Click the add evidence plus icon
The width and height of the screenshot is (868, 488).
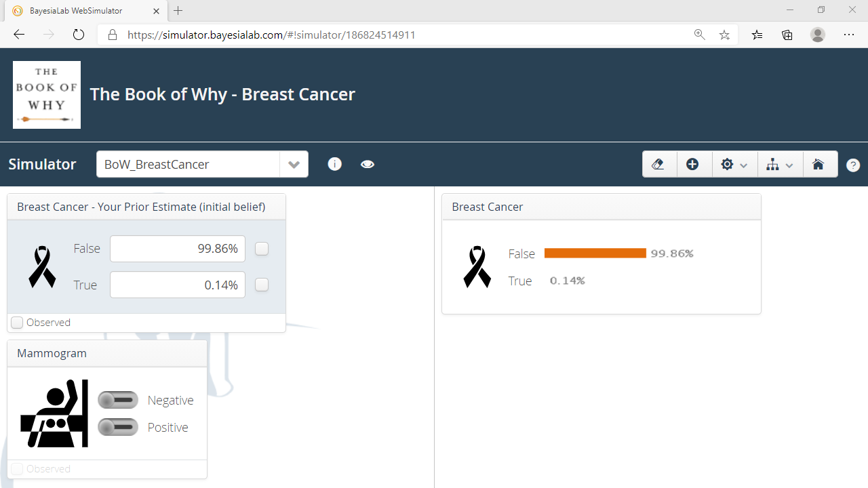click(x=693, y=164)
